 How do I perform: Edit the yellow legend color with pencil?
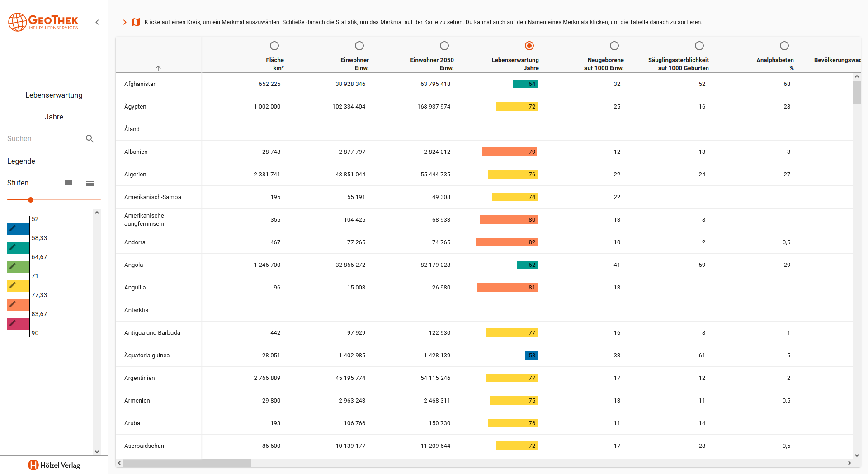(x=18, y=286)
